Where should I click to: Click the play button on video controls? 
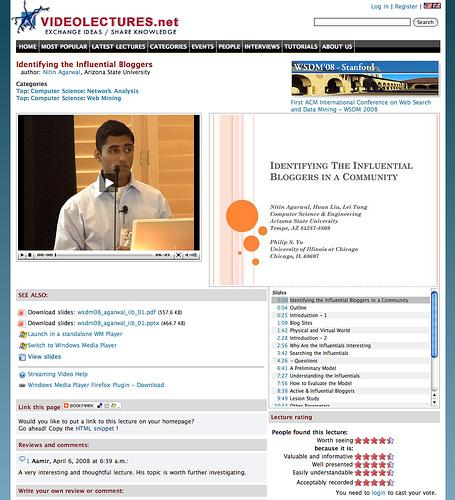pyautogui.click(x=22, y=255)
